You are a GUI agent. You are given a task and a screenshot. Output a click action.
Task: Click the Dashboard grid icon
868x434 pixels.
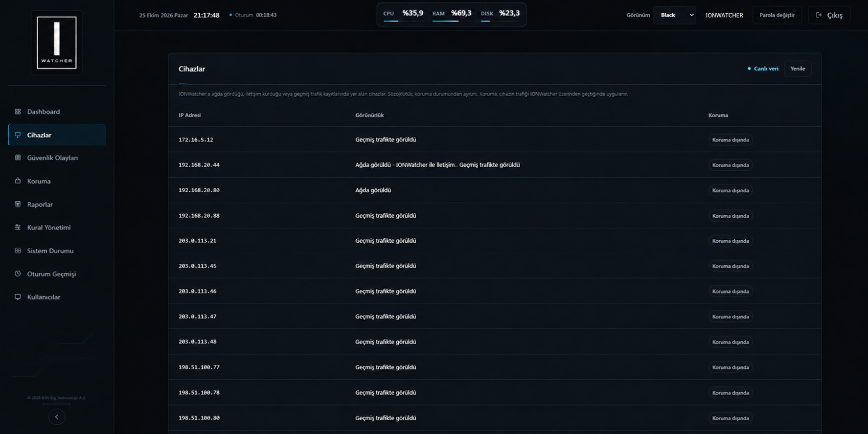(18, 112)
